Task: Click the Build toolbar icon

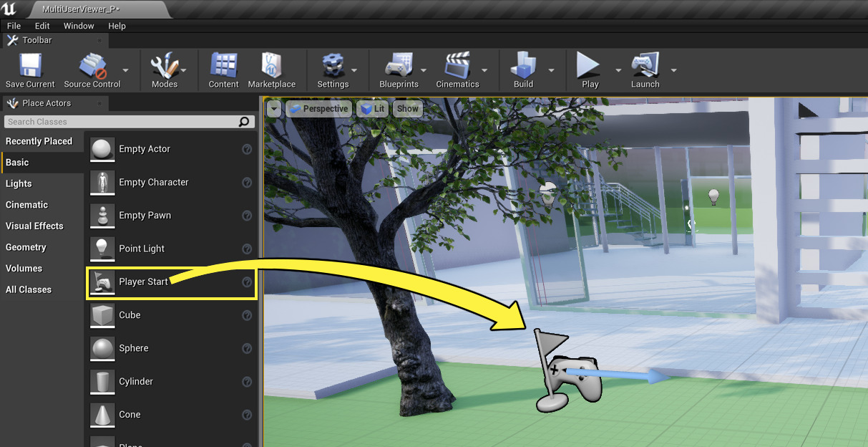Action: [523, 67]
